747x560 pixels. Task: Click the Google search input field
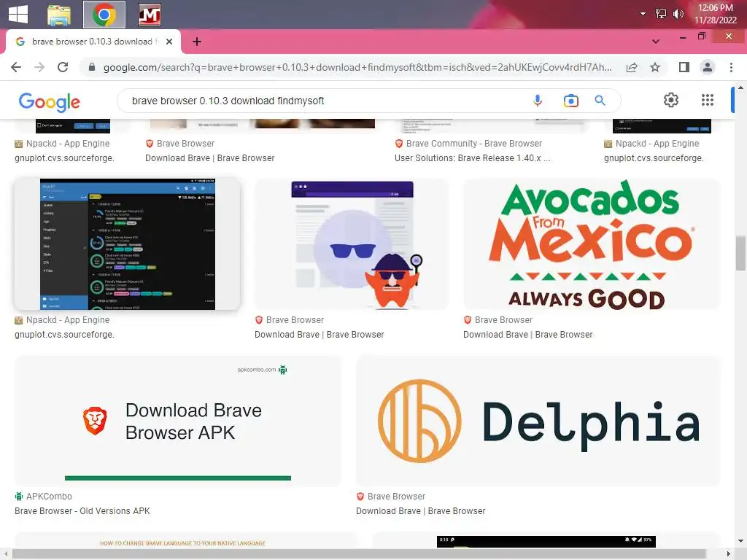click(324, 101)
